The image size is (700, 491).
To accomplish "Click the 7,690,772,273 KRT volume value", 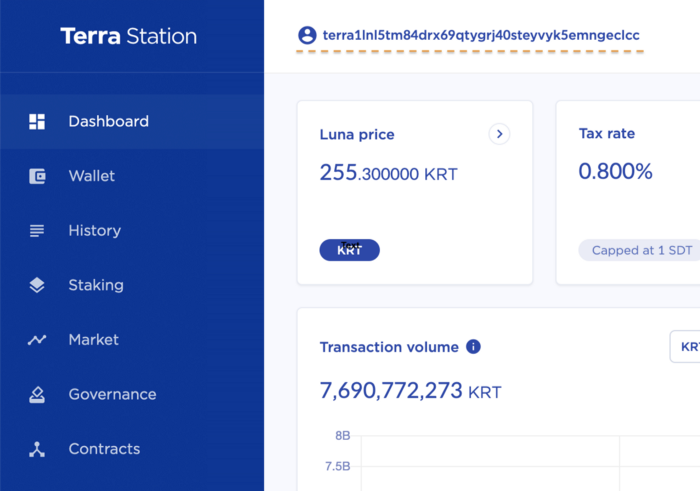I will click(411, 391).
